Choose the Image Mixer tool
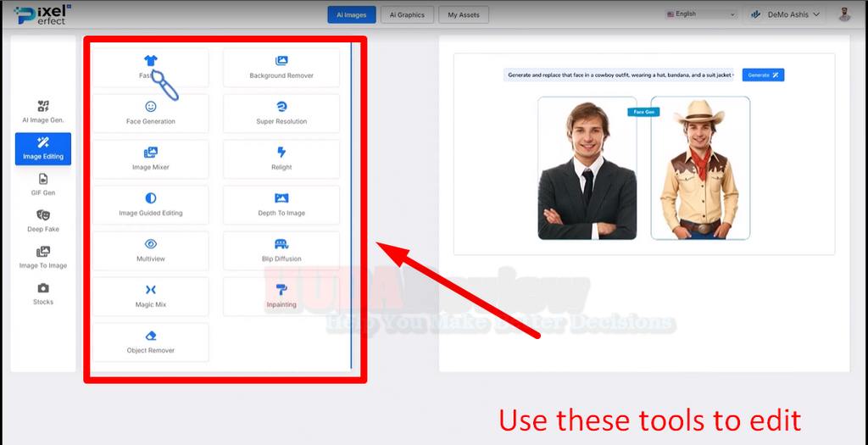The image size is (868, 445). [151, 159]
